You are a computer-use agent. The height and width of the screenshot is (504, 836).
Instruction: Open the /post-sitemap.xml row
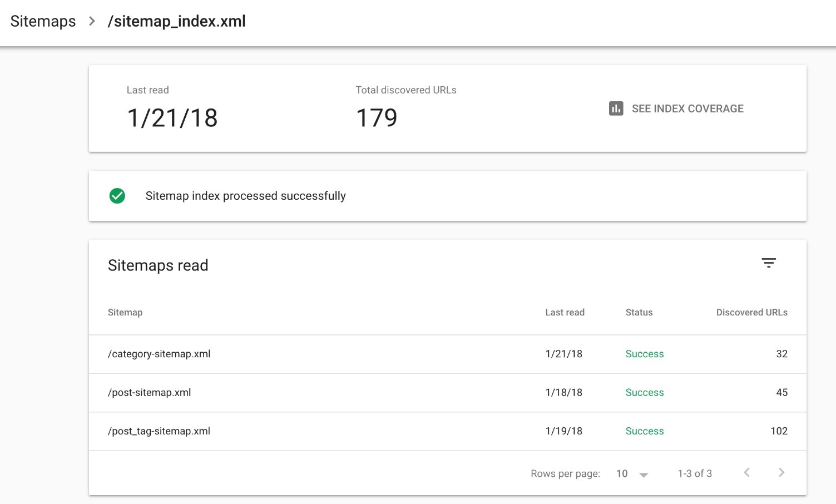coord(149,393)
